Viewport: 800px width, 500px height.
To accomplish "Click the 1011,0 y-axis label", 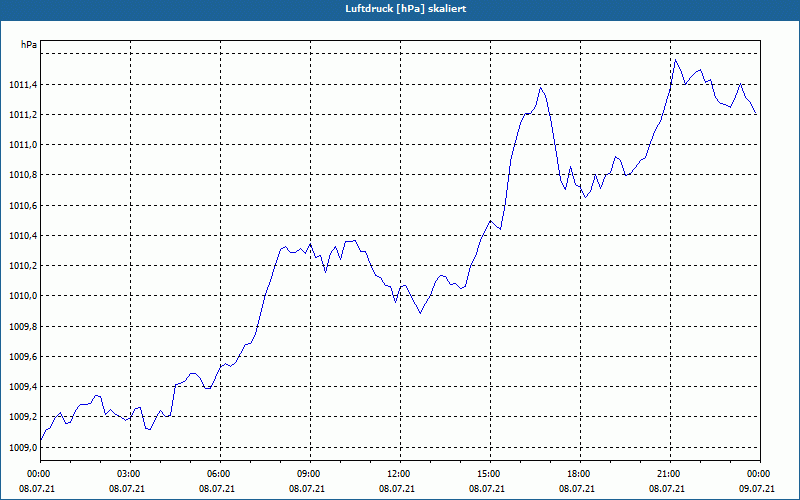I will pos(23,145).
